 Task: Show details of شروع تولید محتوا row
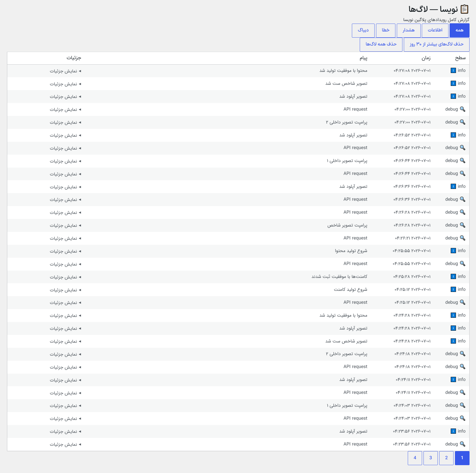click(x=65, y=251)
